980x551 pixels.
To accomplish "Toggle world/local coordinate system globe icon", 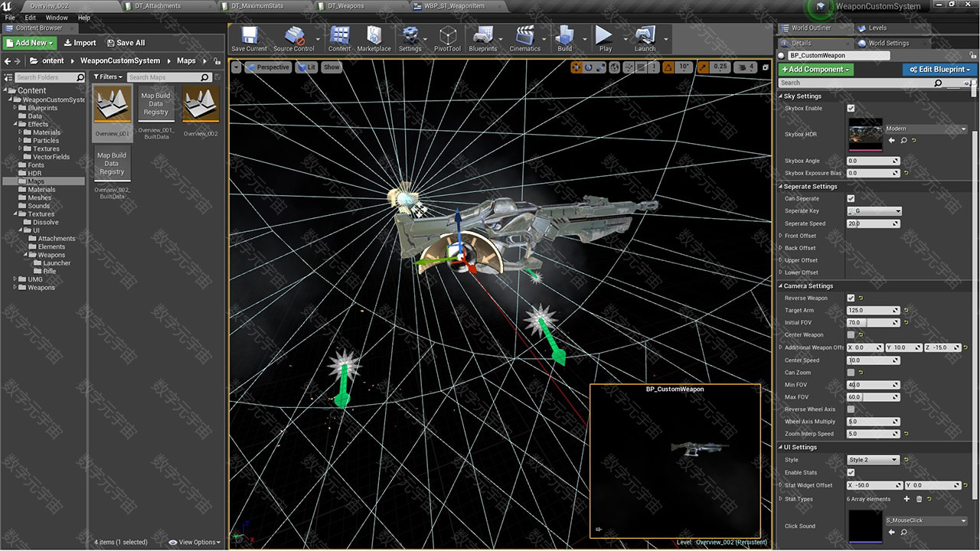I will (x=614, y=67).
